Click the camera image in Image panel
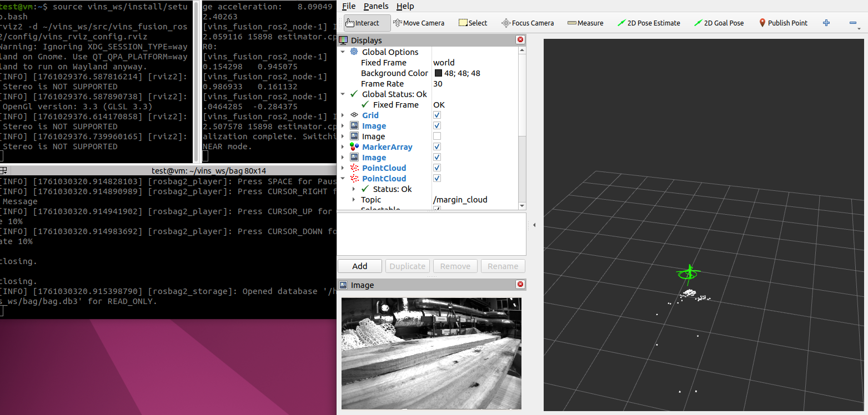This screenshot has height=415, width=868. tap(432, 353)
